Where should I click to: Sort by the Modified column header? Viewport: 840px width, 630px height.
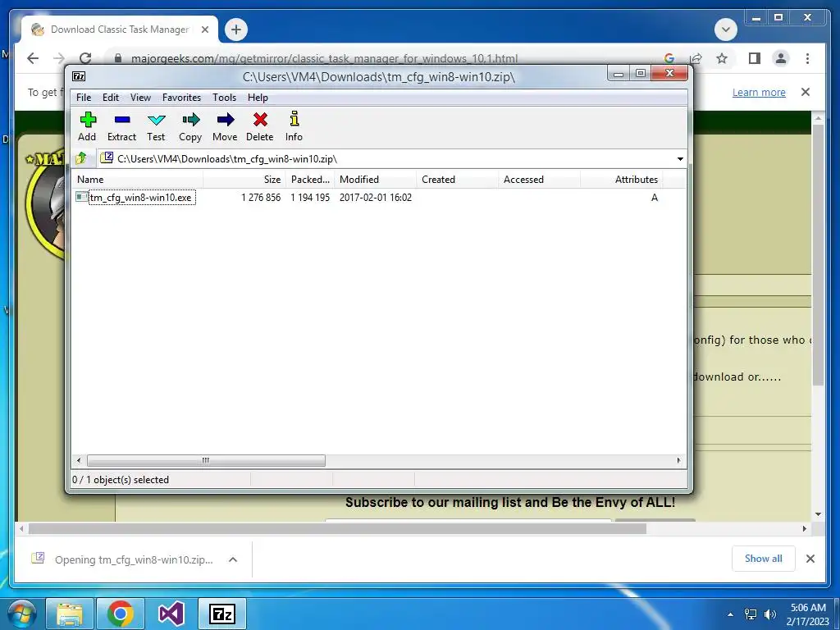[x=376, y=180]
